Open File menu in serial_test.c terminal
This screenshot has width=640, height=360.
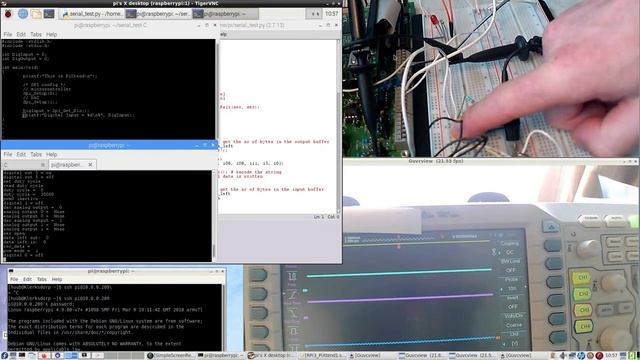pos(8,34)
